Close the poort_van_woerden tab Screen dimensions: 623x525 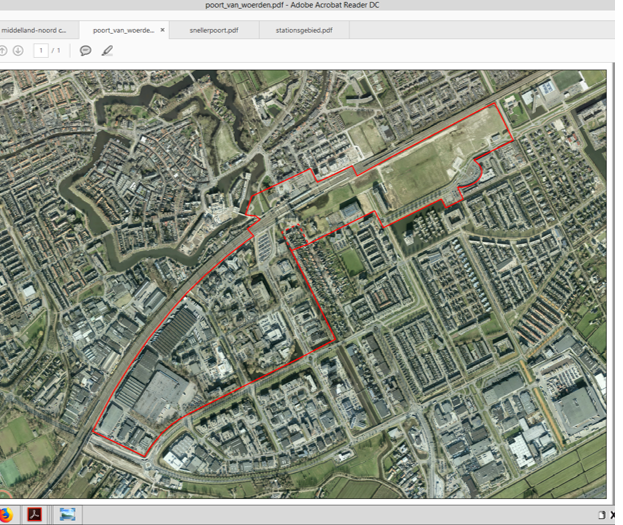tap(163, 30)
